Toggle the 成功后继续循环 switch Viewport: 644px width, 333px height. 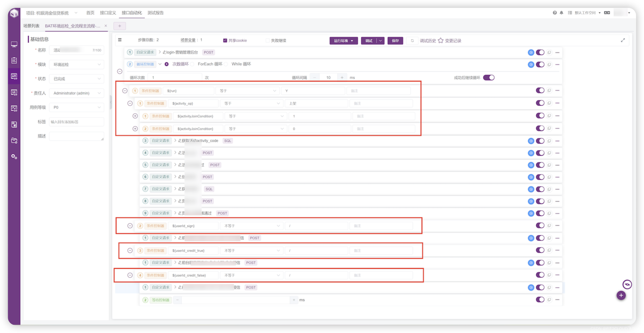click(489, 77)
